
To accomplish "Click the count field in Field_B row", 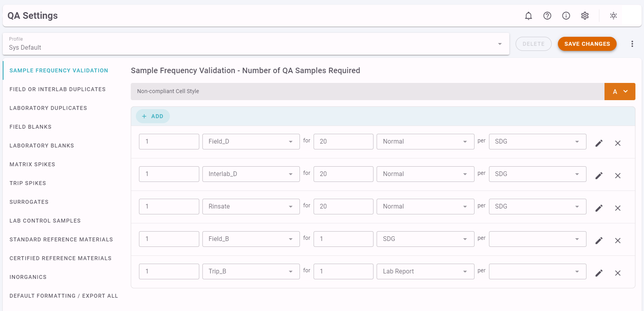I will [169, 239].
